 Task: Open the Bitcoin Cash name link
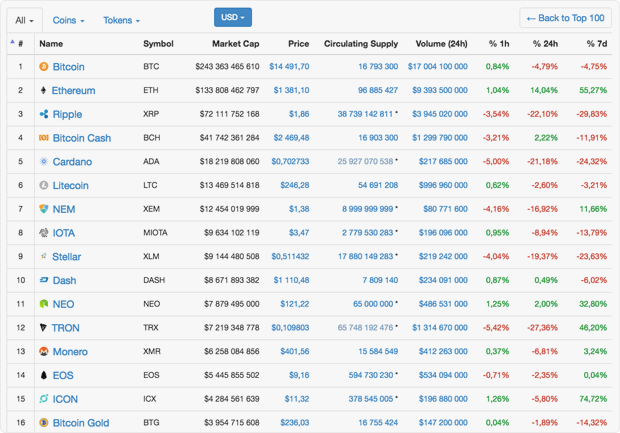coord(82,138)
